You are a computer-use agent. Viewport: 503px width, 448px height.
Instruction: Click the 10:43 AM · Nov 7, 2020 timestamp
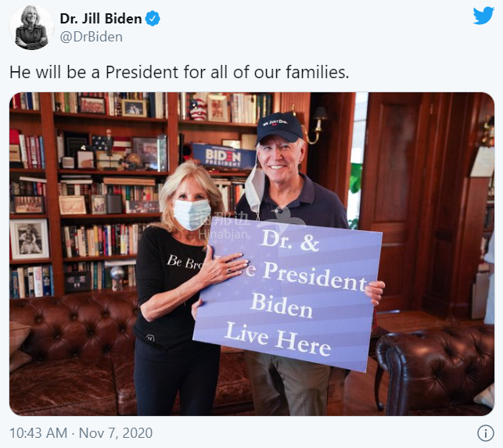81,433
